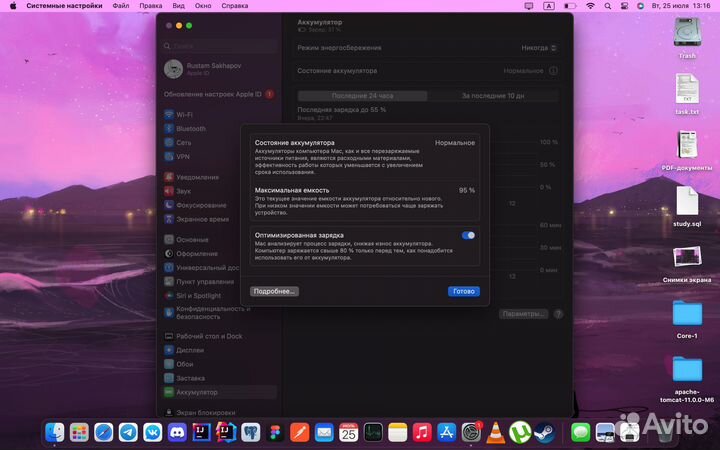Open Telegram from the Dock
The image size is (720, 450).
(128, 433)
